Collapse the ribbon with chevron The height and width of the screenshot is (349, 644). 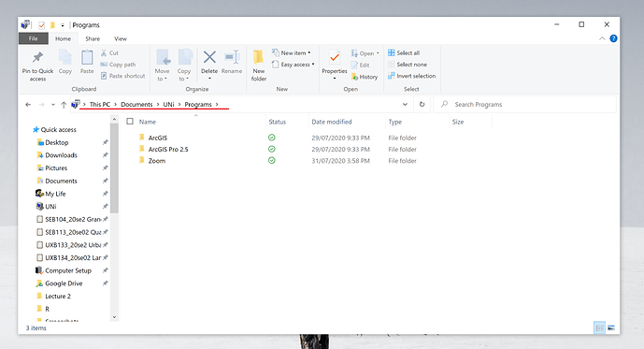point(602,38)
